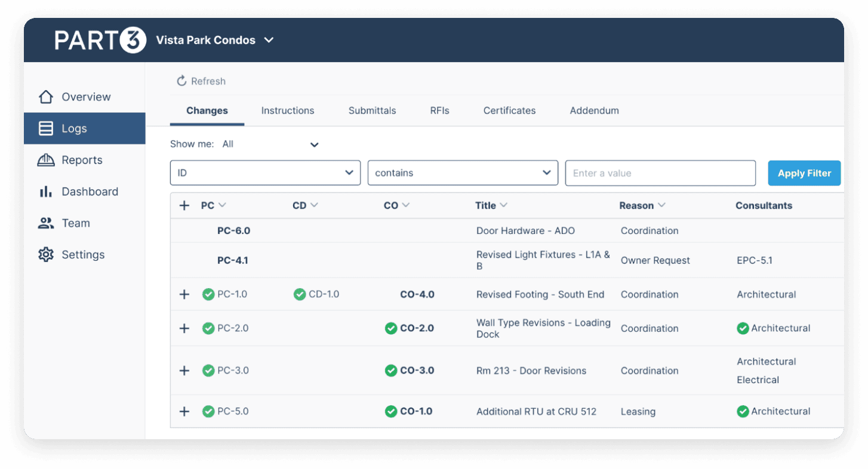Click the Refresh circular arrow icon
This screenshot has width=868, height=469.
pyautogui.click(x=181, y=81)
